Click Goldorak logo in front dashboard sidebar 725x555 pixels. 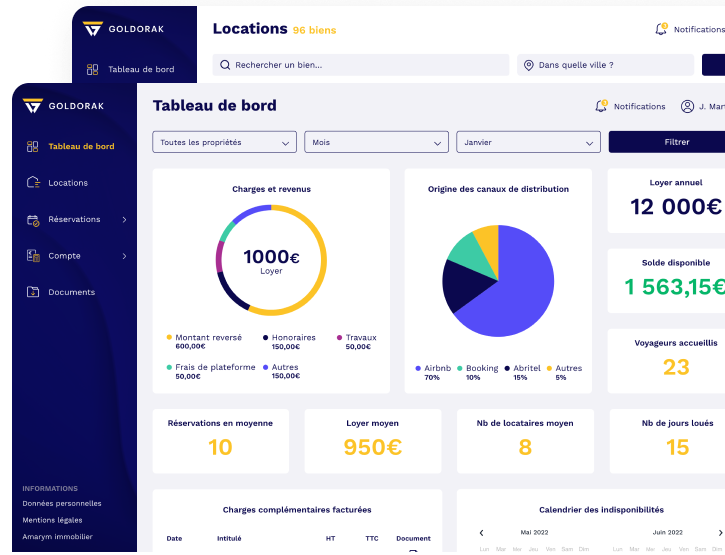click(x=63, y=106)
